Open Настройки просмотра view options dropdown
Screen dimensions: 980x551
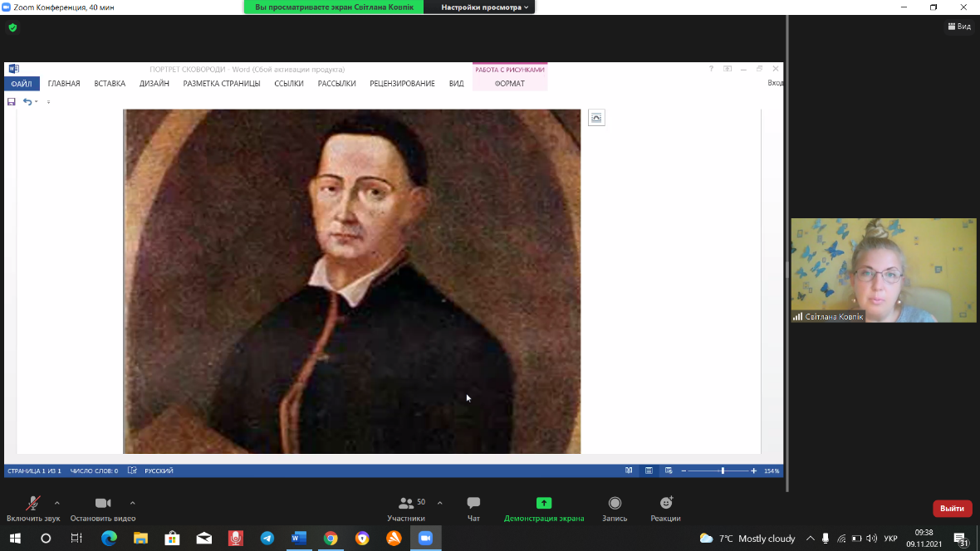484,7
